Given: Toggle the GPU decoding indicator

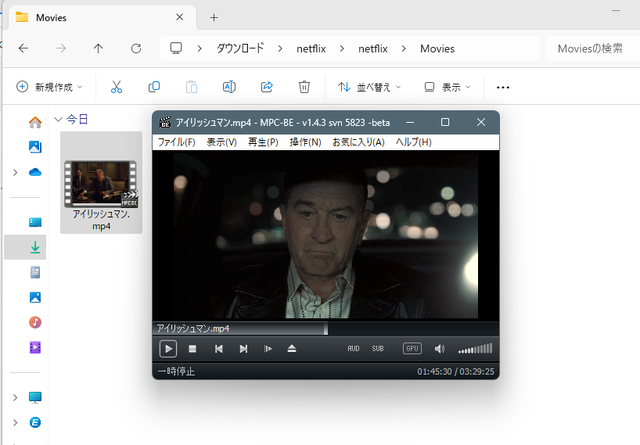Looking at the screenshot, I should pos(412,349).
